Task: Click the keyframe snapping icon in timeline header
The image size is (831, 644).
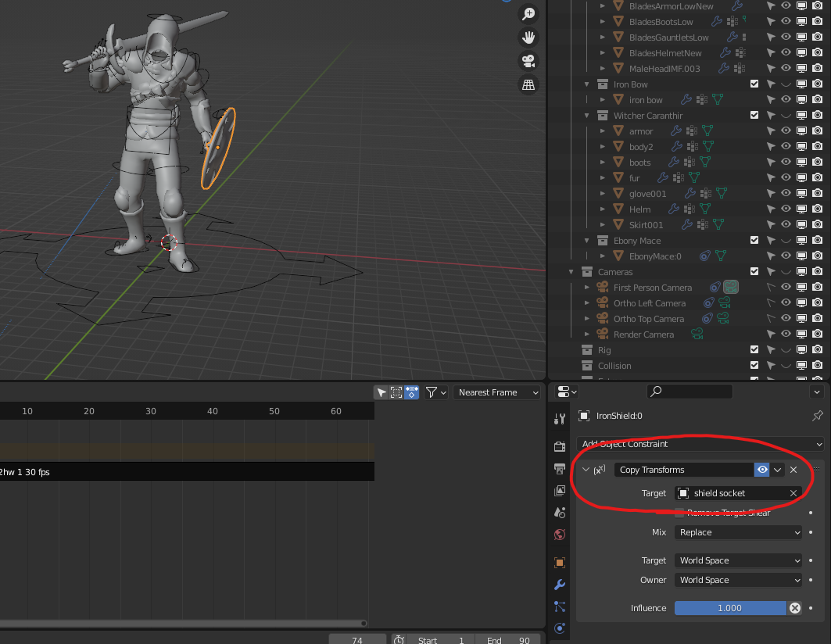Action: point(411,392)
